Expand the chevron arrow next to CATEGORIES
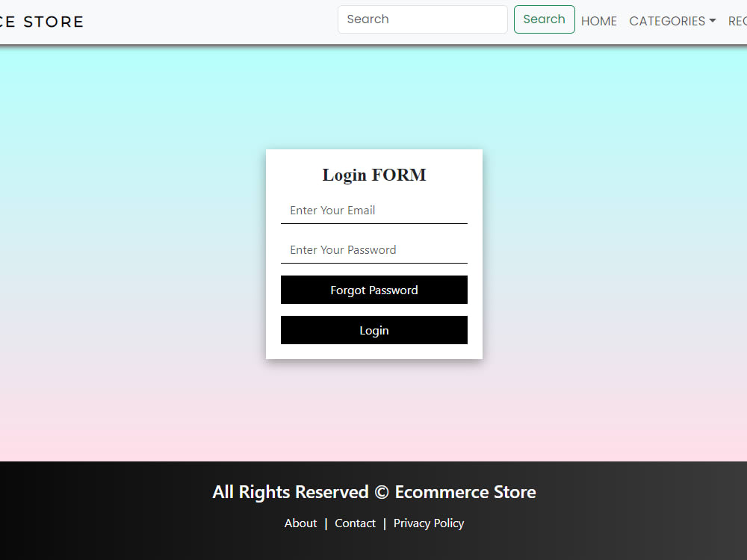The image size is (747, 560). (x=713, y=21)
